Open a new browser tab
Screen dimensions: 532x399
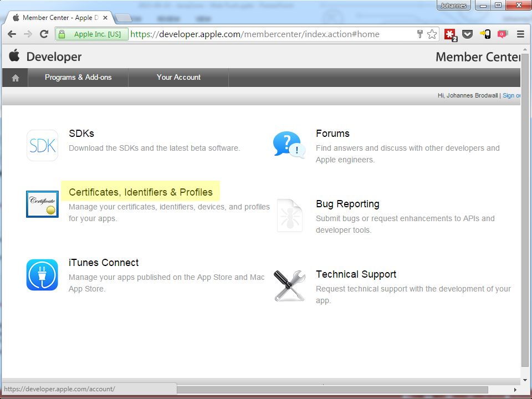click(123, 18)
